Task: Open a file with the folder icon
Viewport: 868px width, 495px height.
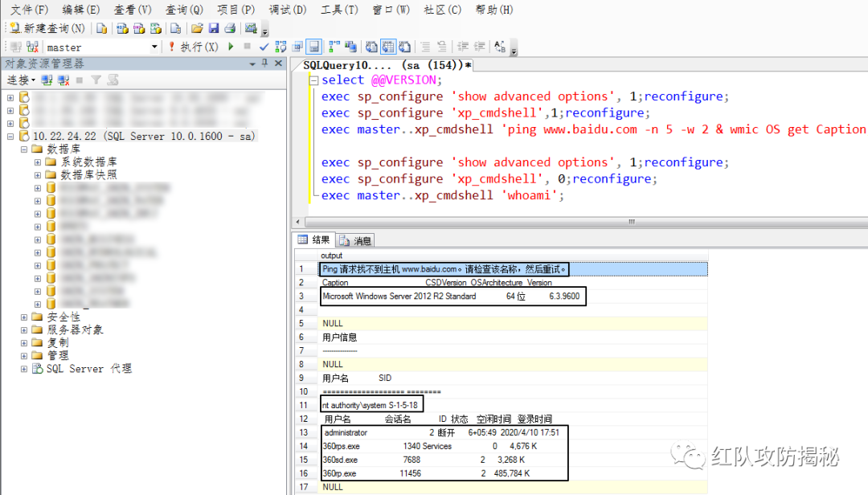Action: [x=197, y=28]
